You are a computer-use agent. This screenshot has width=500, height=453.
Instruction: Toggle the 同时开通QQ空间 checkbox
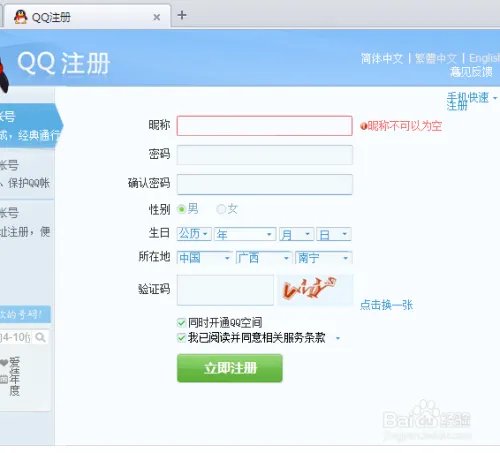tap(181, 323)
